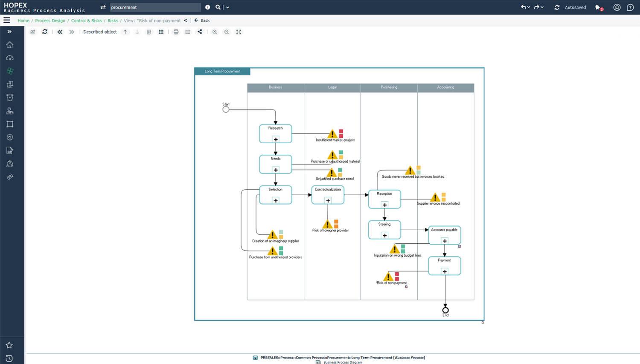The image size is (640, 364).
Task: Open the dashboard gauge icon in sidebar
Action: (x=10, y=58)
